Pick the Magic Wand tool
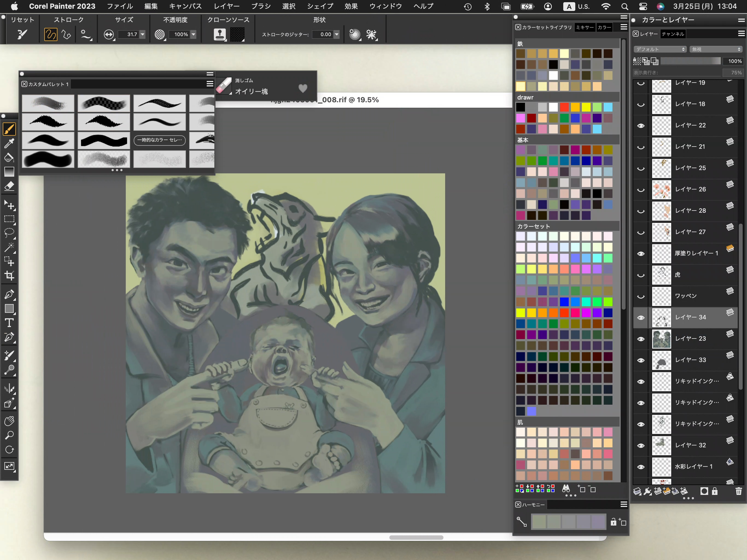The image size is (747, 560). (x=9, y=247)
